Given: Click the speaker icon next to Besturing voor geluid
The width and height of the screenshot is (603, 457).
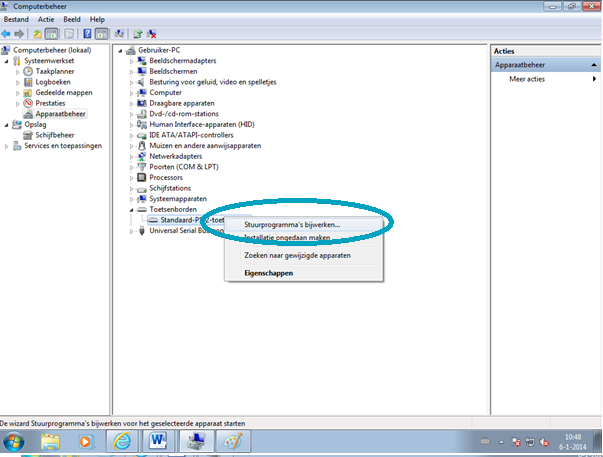Looking at the screenshot, I should (142, 82).
